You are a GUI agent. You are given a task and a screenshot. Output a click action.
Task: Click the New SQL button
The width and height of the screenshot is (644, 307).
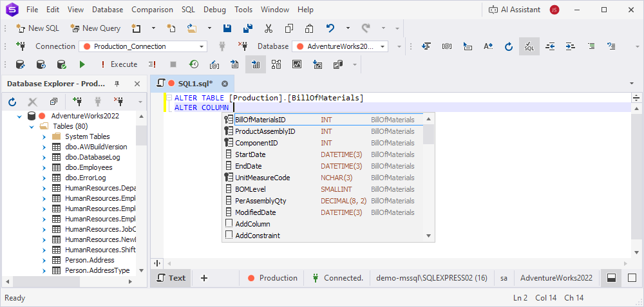coord(39,28)
